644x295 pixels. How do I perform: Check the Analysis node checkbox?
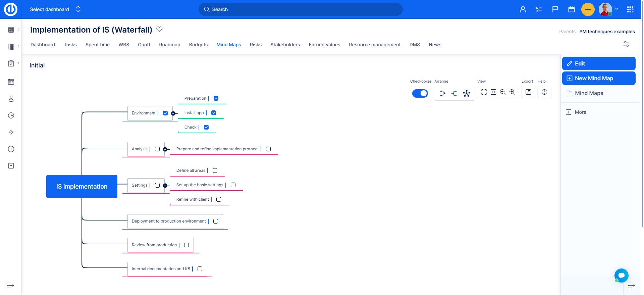[x=157, y=149]
